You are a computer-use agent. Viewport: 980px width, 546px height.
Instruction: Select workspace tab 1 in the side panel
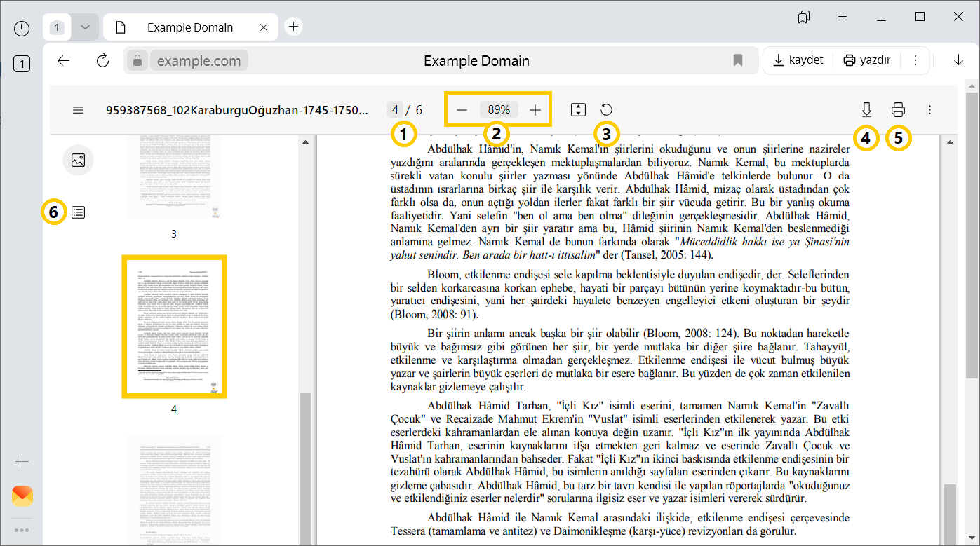point(22,63)
